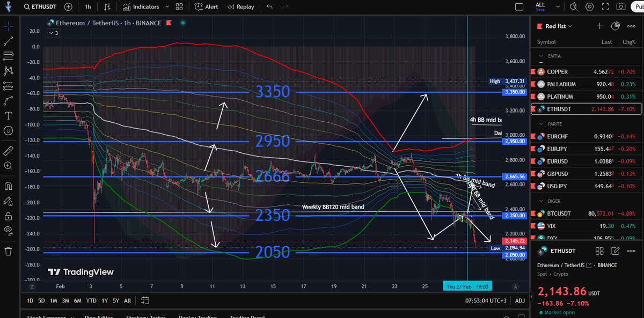
Task: Click the compare or add symbol plus icon
Action: pyautogui.click(x=68, y=7)
